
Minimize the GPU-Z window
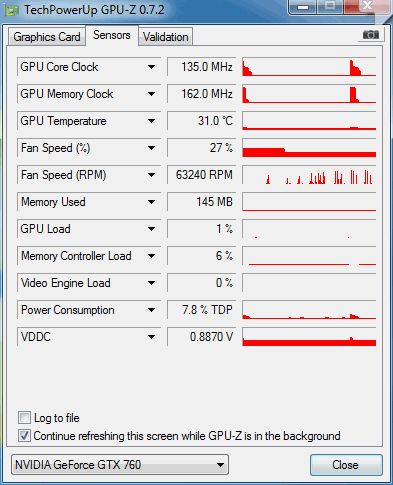tap(303, 7)
